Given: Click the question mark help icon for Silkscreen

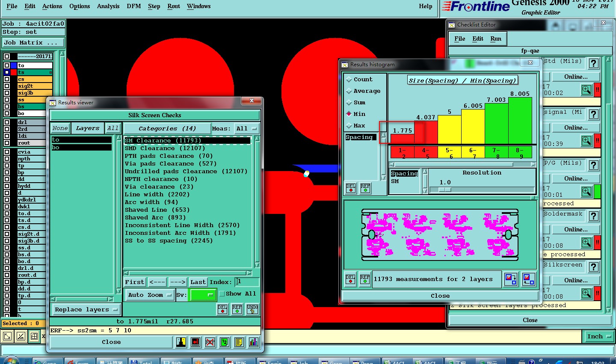Looking at the screenshot, I should [x=594, y=267].
